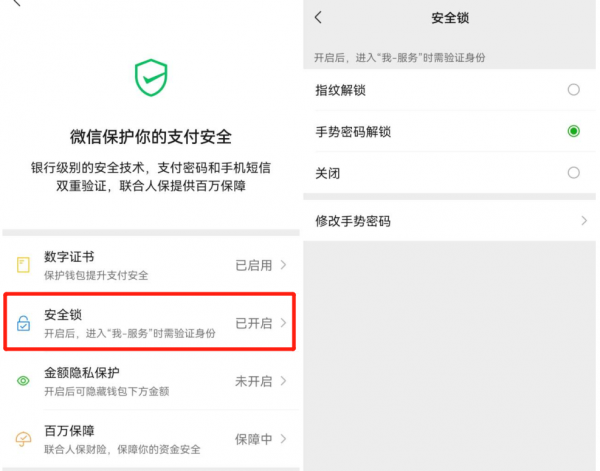This screenshot has height=471, width=600.
Task: Go back from the 安全锁 screen
Action: pos(318,17)
